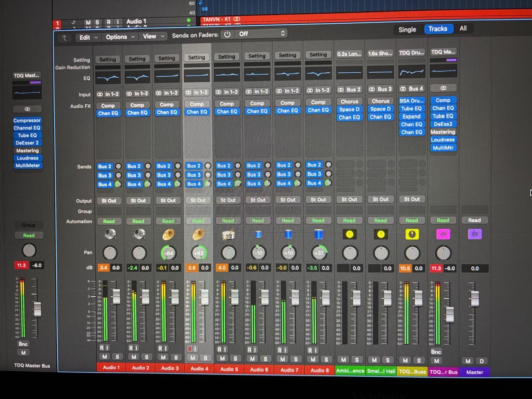Screen dimensions: 532x399
Task: Switch mixer view to All
Action: (463, 28)
